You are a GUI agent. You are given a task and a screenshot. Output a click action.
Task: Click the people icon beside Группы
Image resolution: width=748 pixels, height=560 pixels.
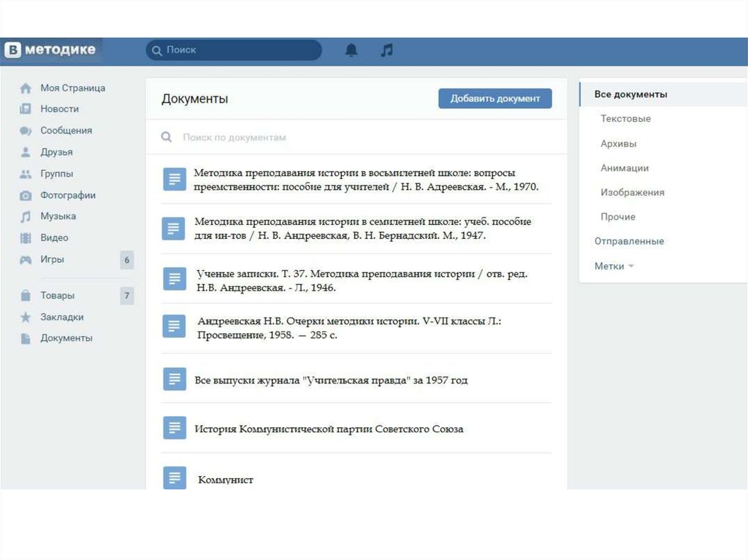coord(26,174)
